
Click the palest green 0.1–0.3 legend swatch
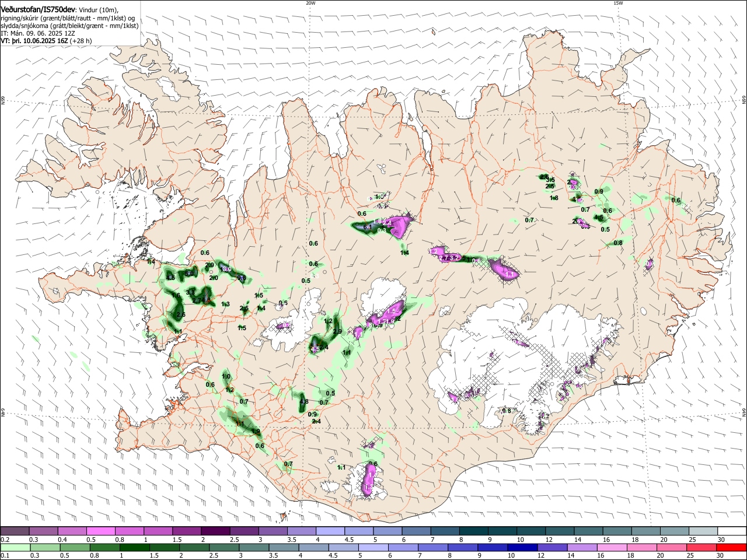coord(15,548)
